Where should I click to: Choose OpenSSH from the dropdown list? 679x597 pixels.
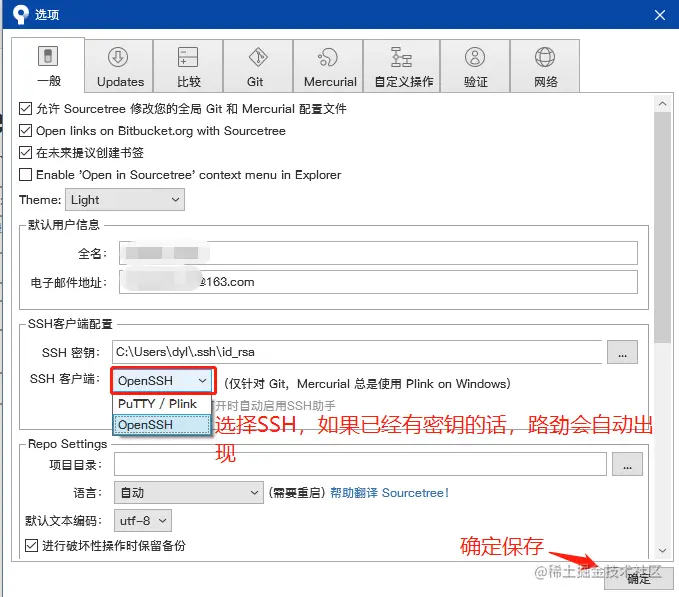coord(162,425)
